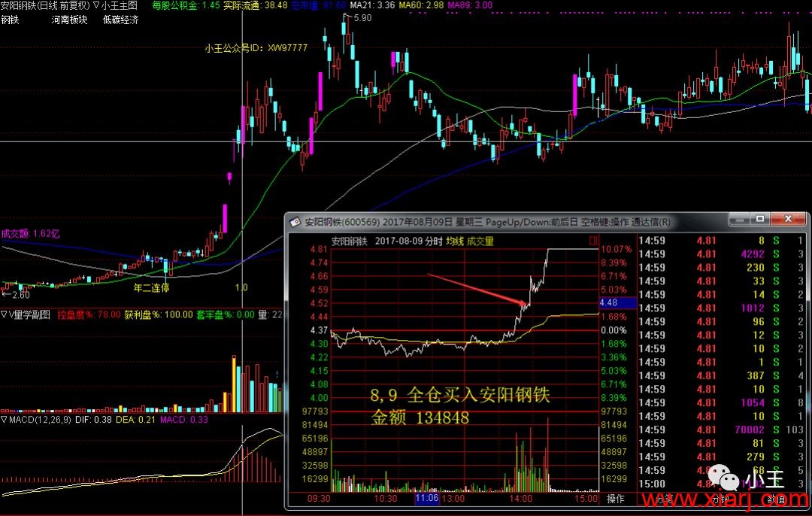Image resolution: width=812 pixels, height=516 pixels.
Task: Click the 10.07% limit-up percentage label
Action: (617, 249)
